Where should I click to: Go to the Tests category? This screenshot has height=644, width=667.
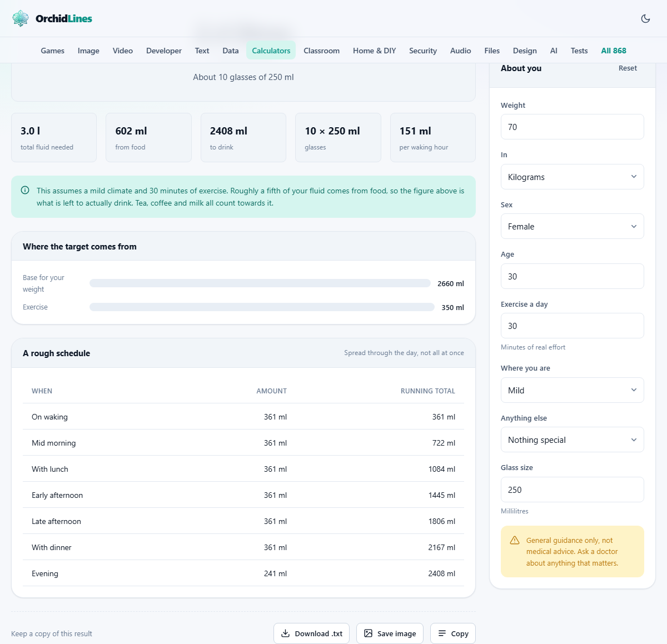pyautogui.click(x=579, y=51)
